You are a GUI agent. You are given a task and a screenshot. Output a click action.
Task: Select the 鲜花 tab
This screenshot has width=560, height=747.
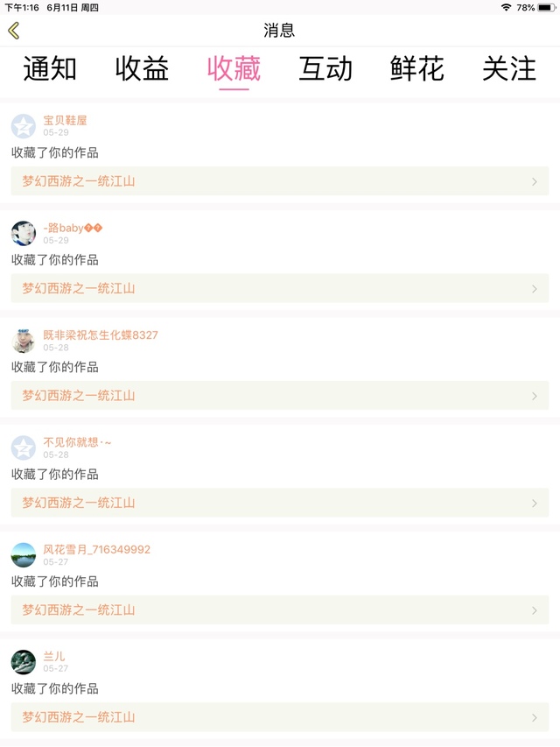point(417,68)
